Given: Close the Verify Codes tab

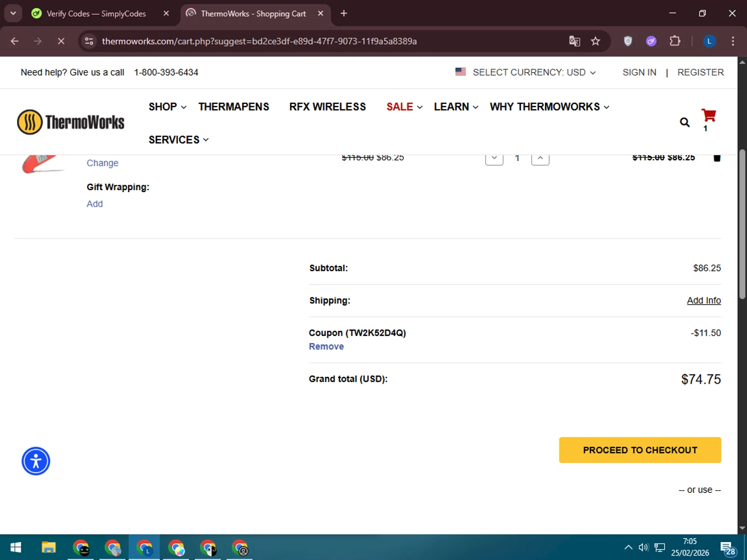Looking at the screenshot, I should (166, 13).
